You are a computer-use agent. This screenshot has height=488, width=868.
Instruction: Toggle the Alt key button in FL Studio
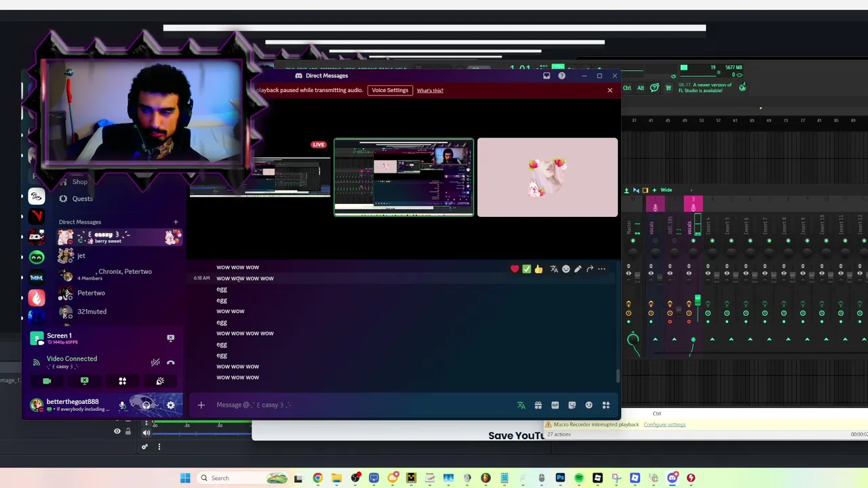[641, 87]
